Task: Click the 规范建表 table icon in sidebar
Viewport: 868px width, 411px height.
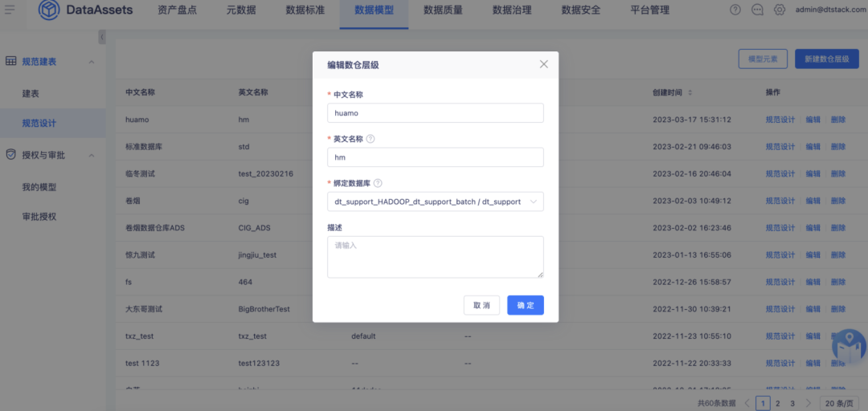Action: tap(10, 61)
